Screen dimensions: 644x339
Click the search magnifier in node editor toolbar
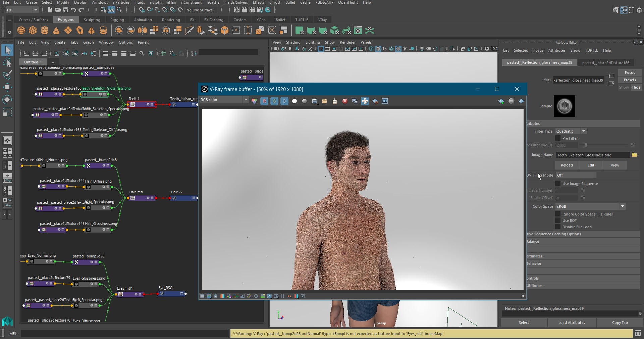coord(142,53)
